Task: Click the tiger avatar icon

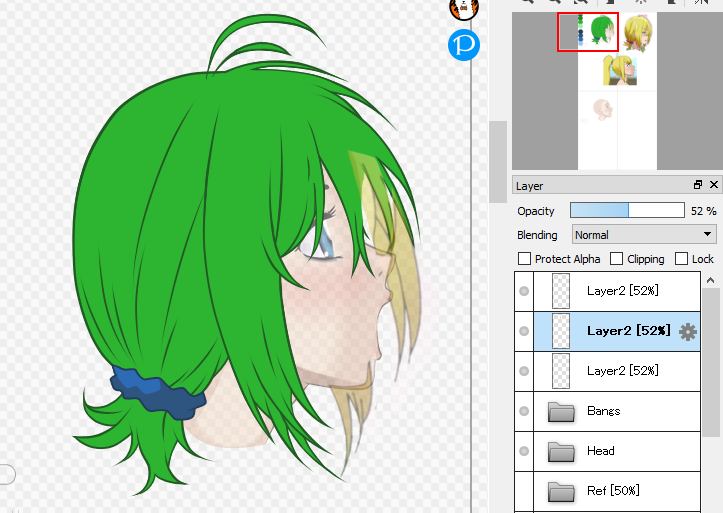Action: (x=462, y=9)
